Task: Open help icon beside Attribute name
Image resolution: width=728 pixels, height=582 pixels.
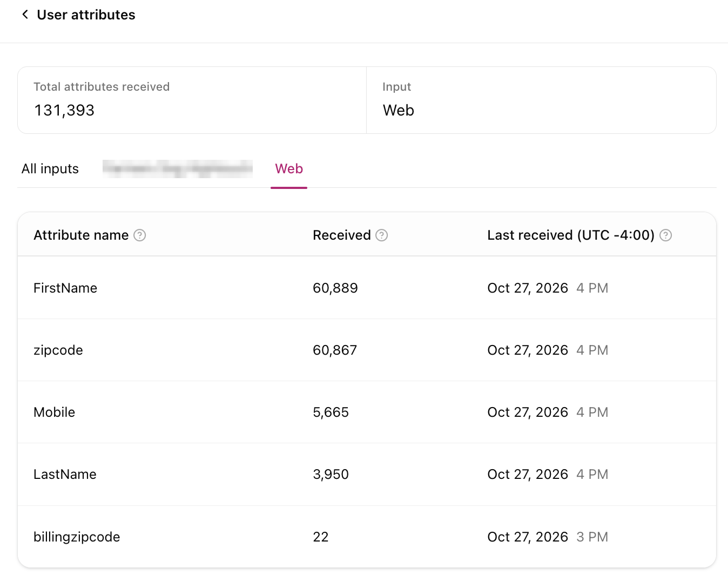Action: pos(140,235)
